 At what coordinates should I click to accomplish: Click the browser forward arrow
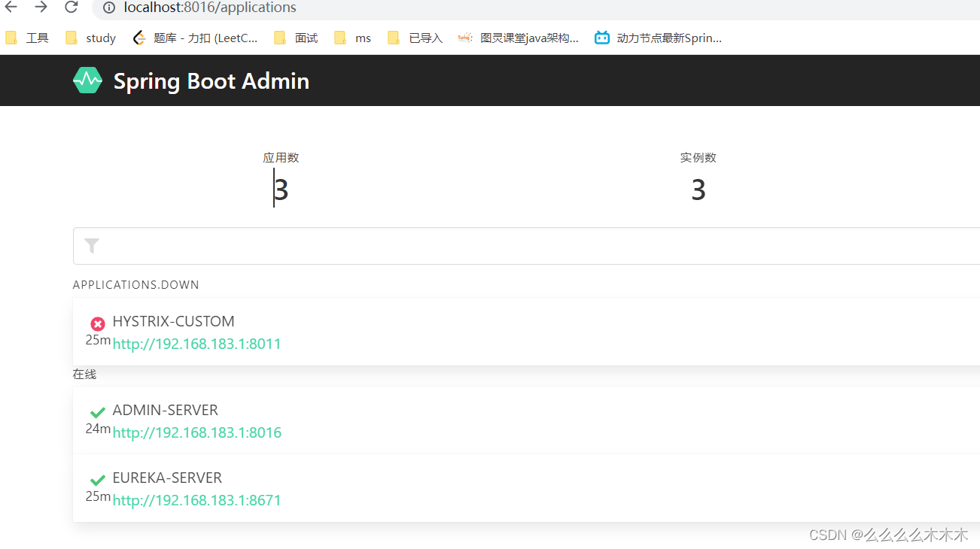(41, 7)
